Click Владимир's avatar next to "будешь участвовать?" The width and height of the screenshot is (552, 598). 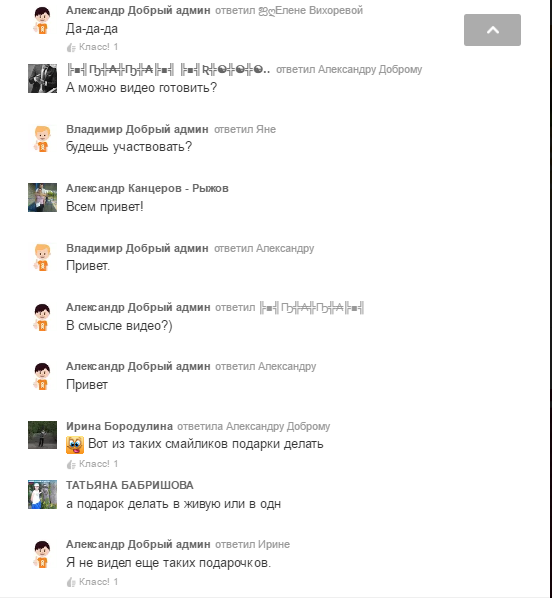tap(42, 138)
